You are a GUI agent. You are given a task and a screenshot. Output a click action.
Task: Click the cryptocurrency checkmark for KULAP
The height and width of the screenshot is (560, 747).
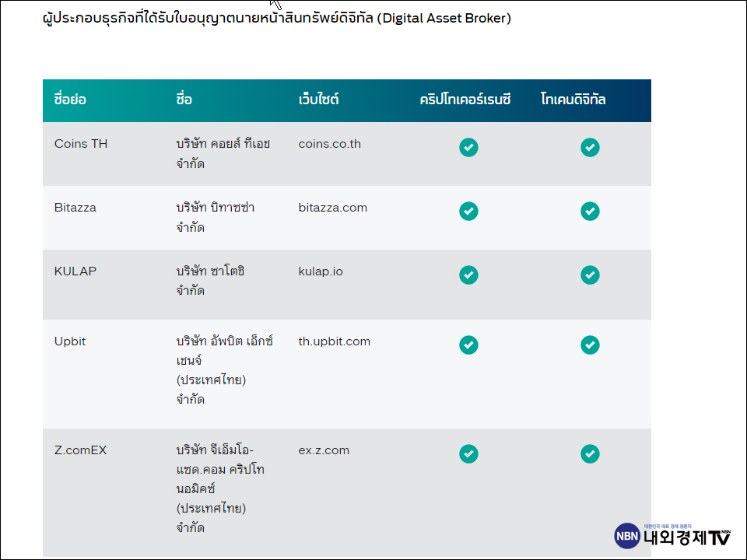[468, 275]
